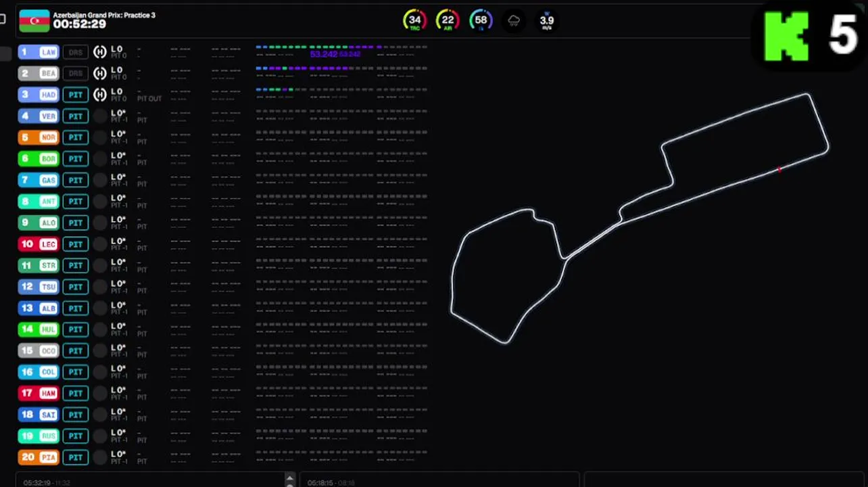Select driver tag 15 OCO
The width and height of the screenshot is (868, 487).
click(x=39, y=350)
